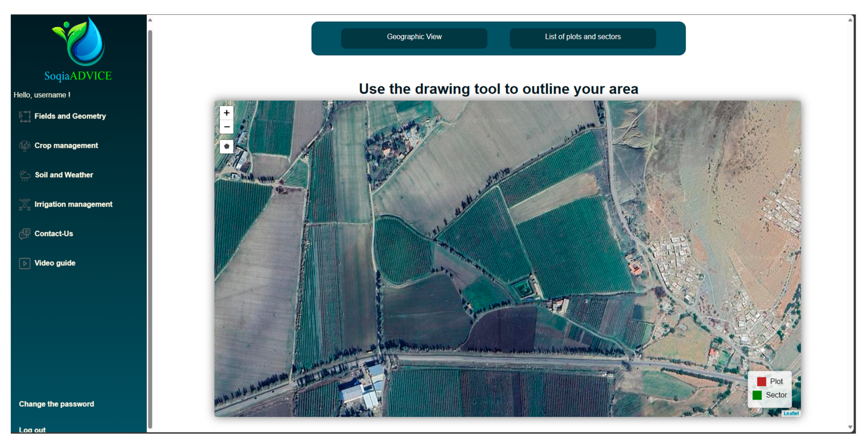Select the polygon drawing tool on map
The height and width of the screenshot is (445, 868).
click(x=226, y=147)
